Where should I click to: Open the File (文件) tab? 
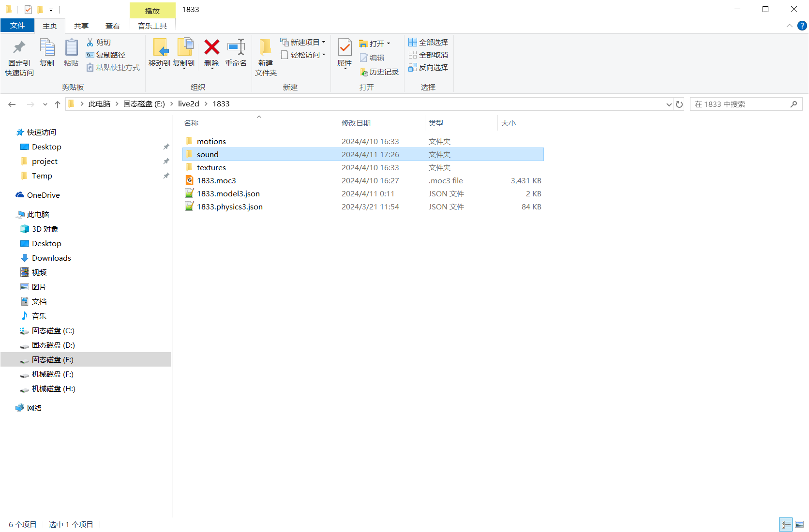pyautogui.click(x=17, y=26)
